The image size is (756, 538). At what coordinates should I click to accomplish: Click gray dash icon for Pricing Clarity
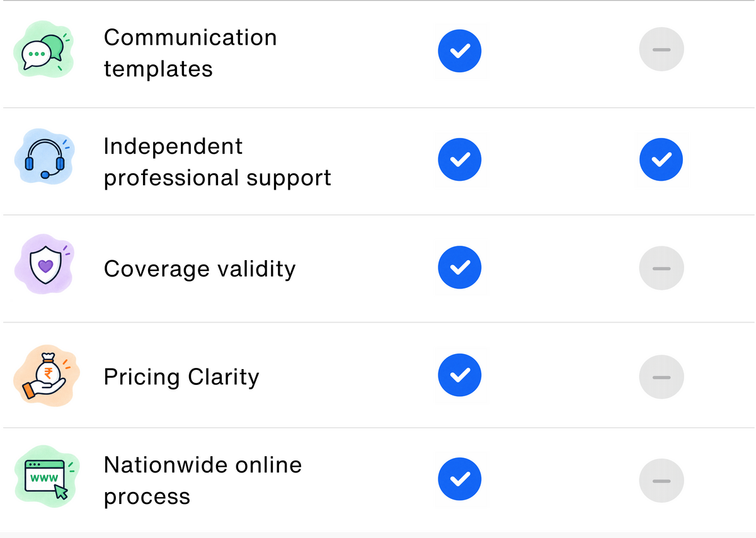(x=661, y=376)
